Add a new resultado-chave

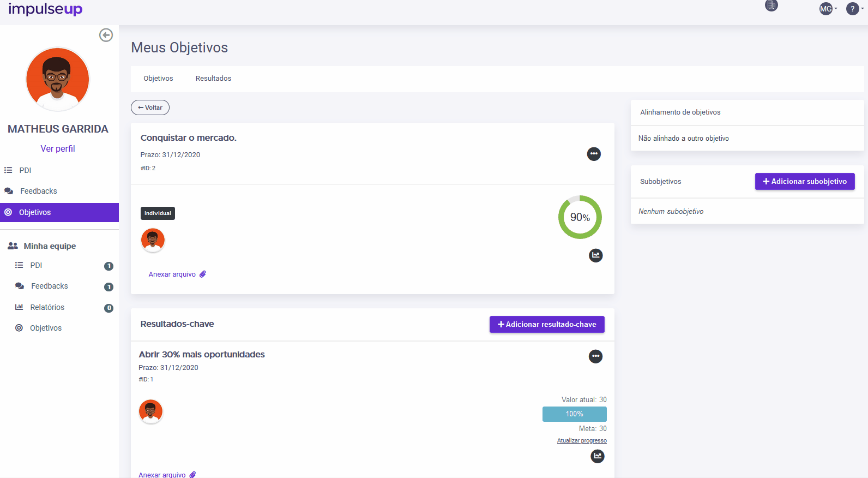click(x=547, y=324)
